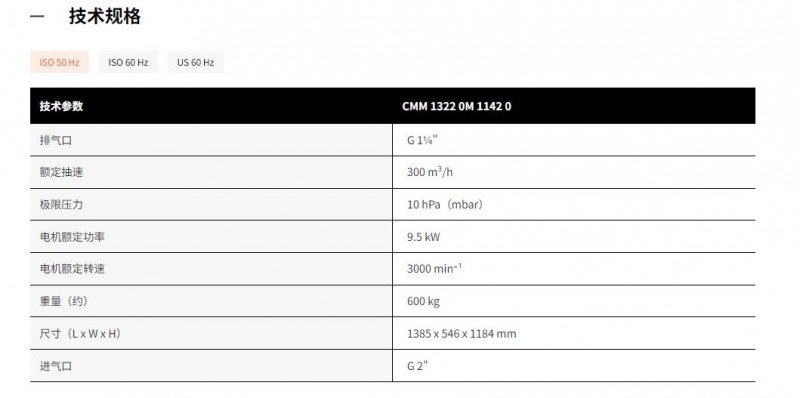
Task: Click the CMM 1322 0M 1142 0 header
Action: pos(457,106)
